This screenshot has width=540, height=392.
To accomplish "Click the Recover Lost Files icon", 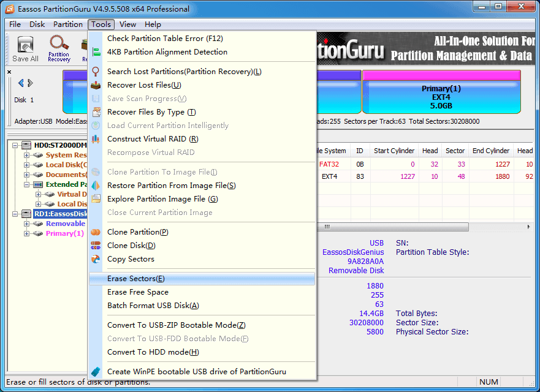I will pyautogui.click(x=96, y=85).
